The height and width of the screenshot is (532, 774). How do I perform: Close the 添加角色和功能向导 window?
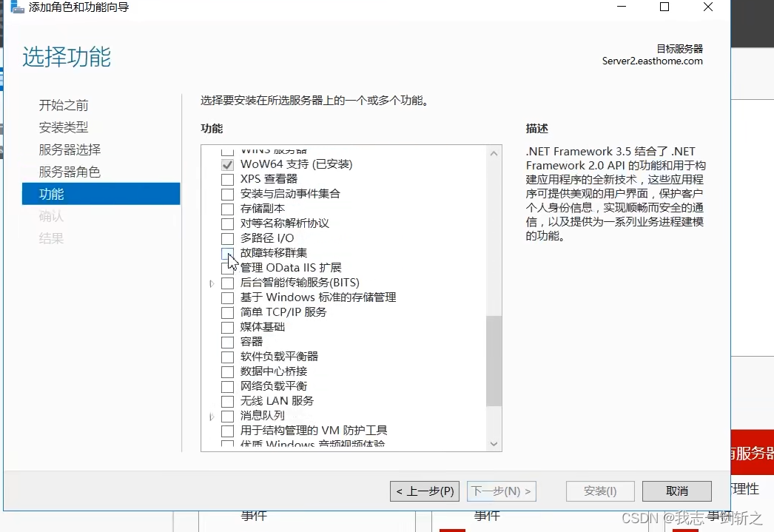pyautogui.click(x=708, y=7)
